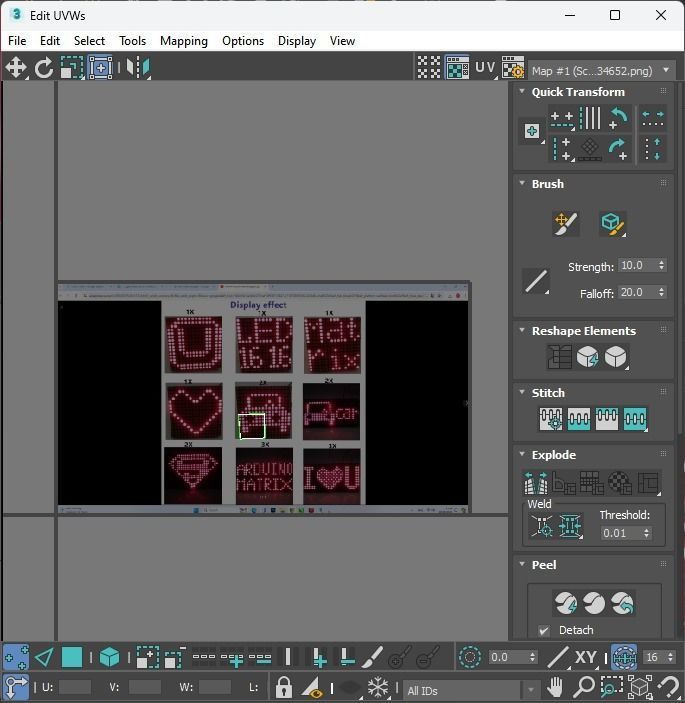Toggle multi-tile view icon in top toolbar
This screenshot has width=685, height=703.
click(x=429, y=68)
